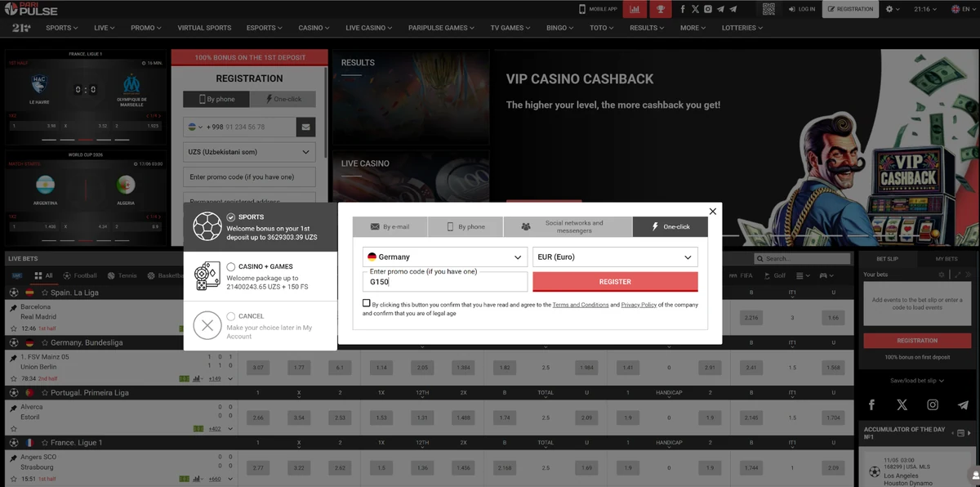Click LOG IN in the header
This screenshot has height=487, width=980.
pos(801,9)
